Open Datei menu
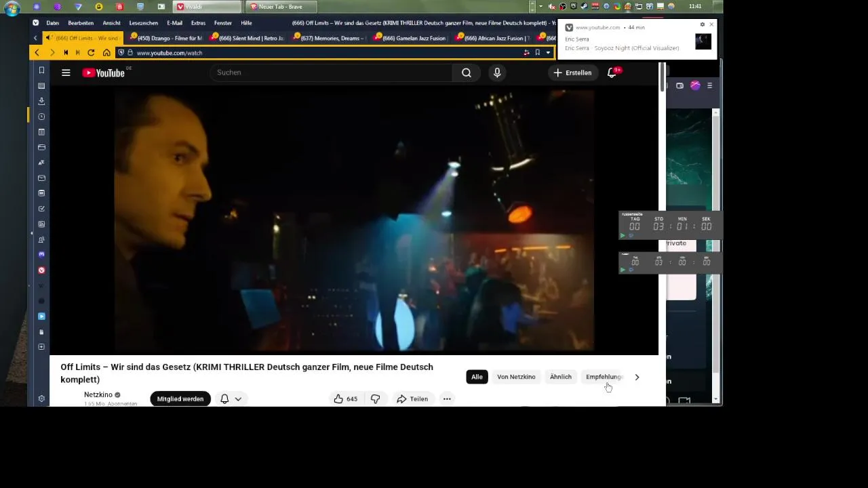Viewport: 868px width, 488px height. [53, 23]
